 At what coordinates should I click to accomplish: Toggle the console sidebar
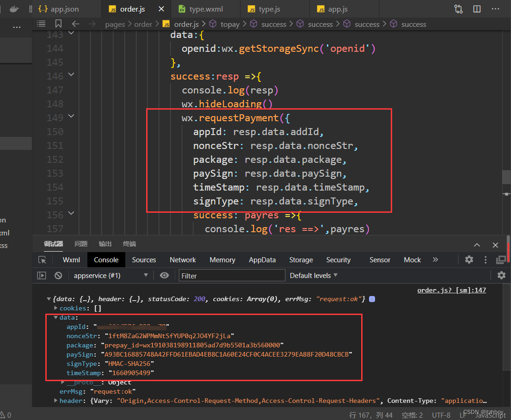[x=41, y=276]
